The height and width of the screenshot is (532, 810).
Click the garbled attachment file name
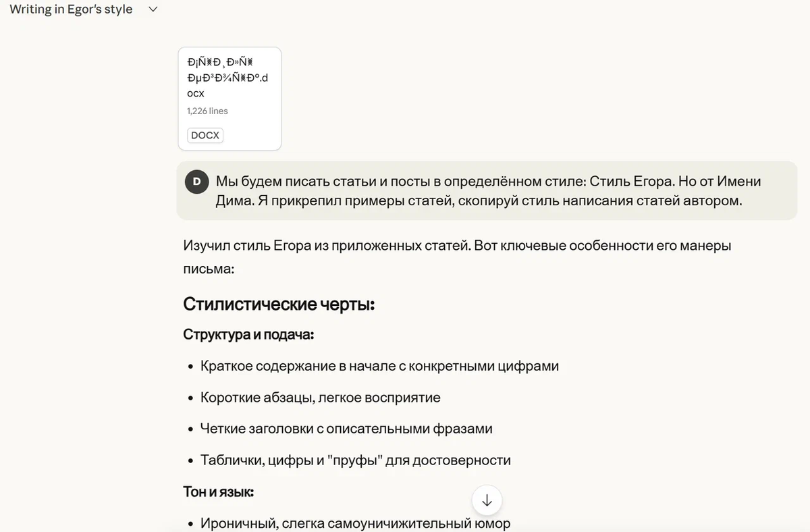[x=227, y=78]
